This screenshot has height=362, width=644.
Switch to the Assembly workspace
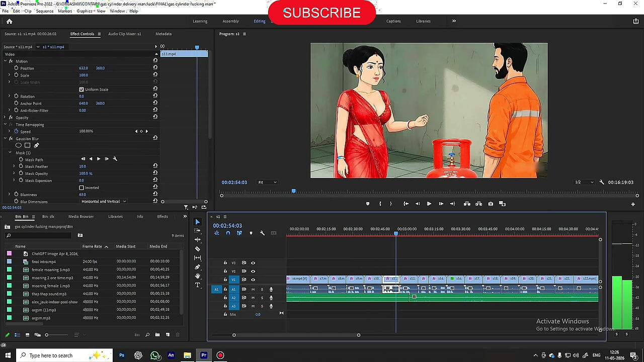click(x=230, y=21)
